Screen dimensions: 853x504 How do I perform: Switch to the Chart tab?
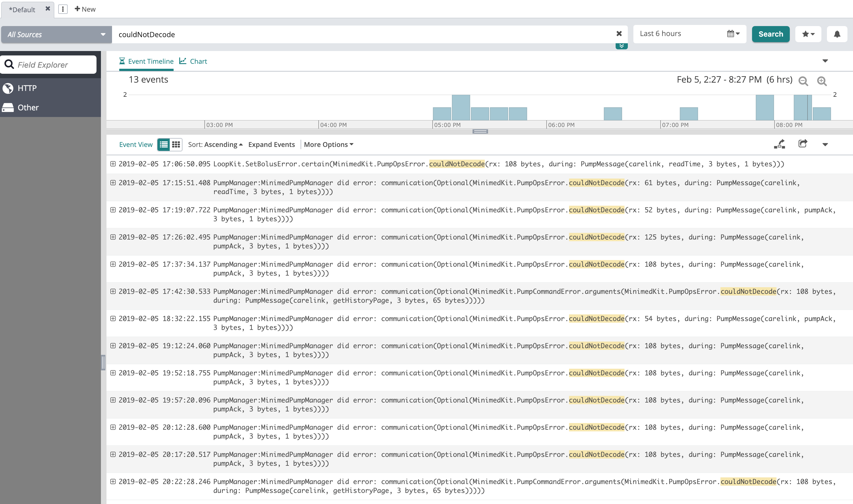click(x=193, y=62)
